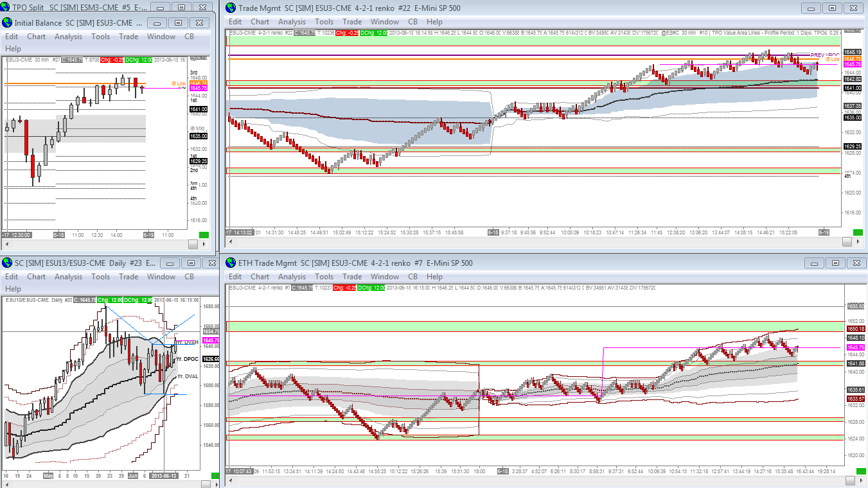
Task: Restore the TPO Split window using its middle title button
Action: tap(181, 7)
